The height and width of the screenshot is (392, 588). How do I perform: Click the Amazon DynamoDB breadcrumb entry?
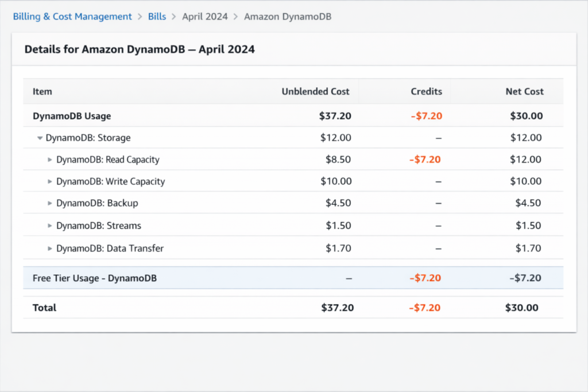pyautogui.click(x=287, y=17)
